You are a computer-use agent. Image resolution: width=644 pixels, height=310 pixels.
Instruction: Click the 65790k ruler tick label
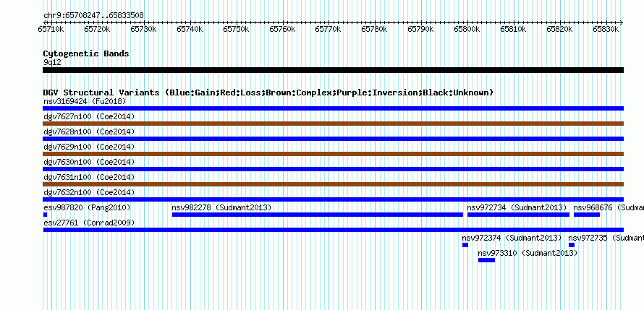(421, 29)
